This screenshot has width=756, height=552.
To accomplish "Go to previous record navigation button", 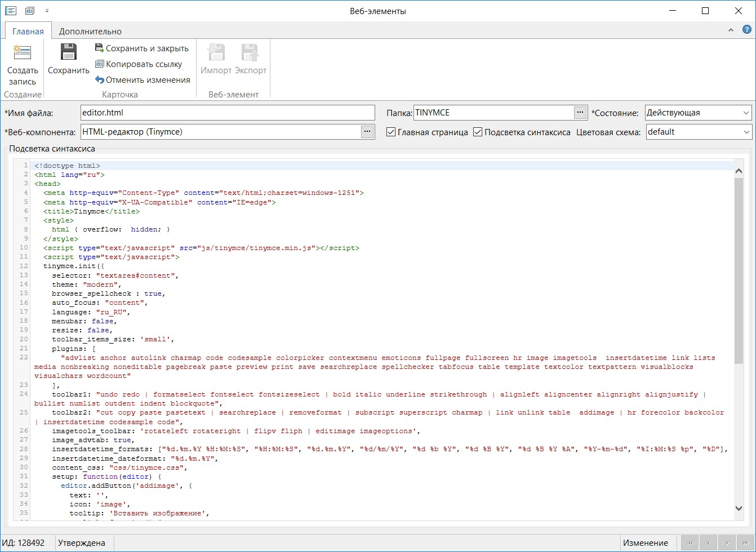I will 708,543.
